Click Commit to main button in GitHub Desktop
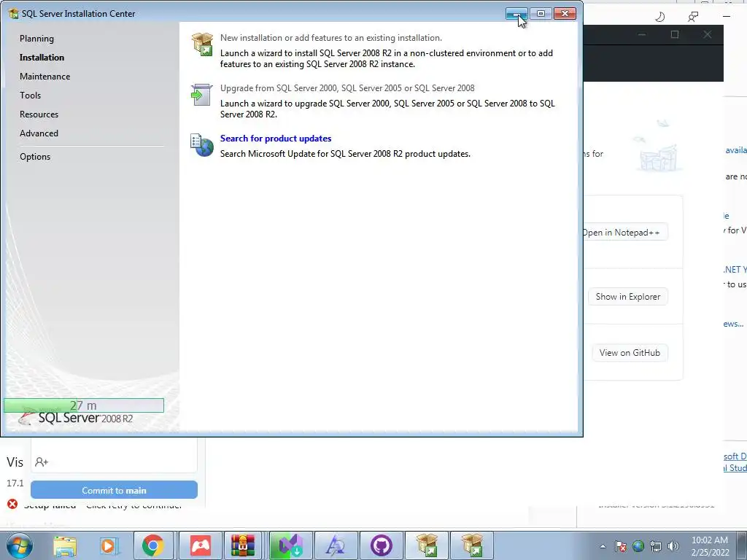Viewport: 747px width, 560px height. [x=114, y=490]
